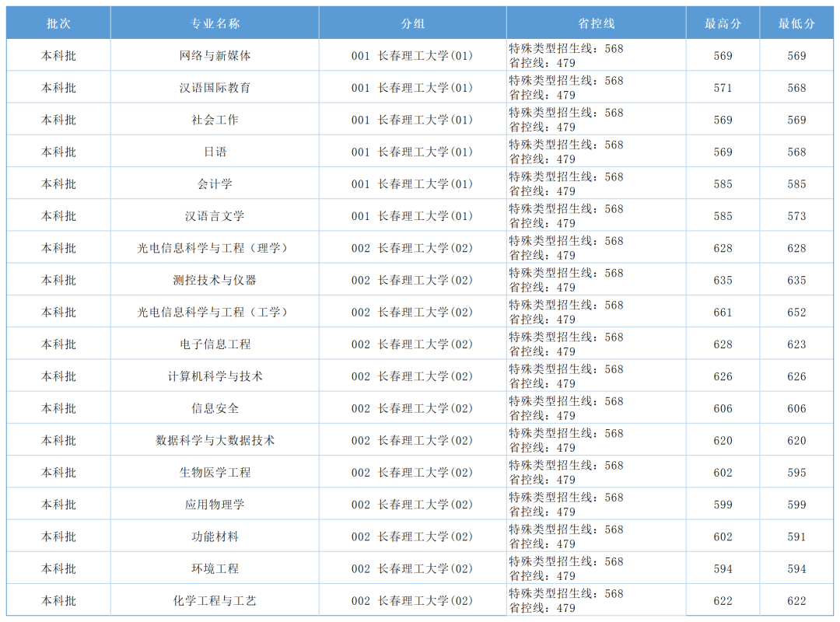Viewport: 840px width, 622px height.
Task: Click highest score 661 for 光电信息（工学）
Action: 723,313
